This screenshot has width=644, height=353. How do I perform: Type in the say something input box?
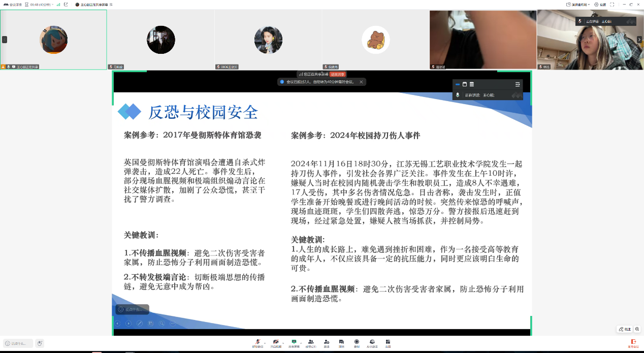point(18,343)
